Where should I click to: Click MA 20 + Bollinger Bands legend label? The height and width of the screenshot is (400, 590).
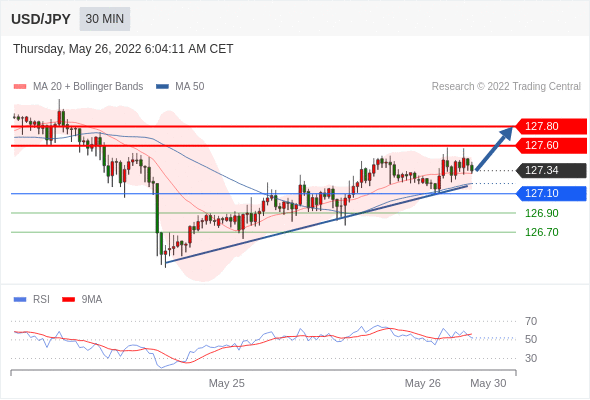coord(88,87)
